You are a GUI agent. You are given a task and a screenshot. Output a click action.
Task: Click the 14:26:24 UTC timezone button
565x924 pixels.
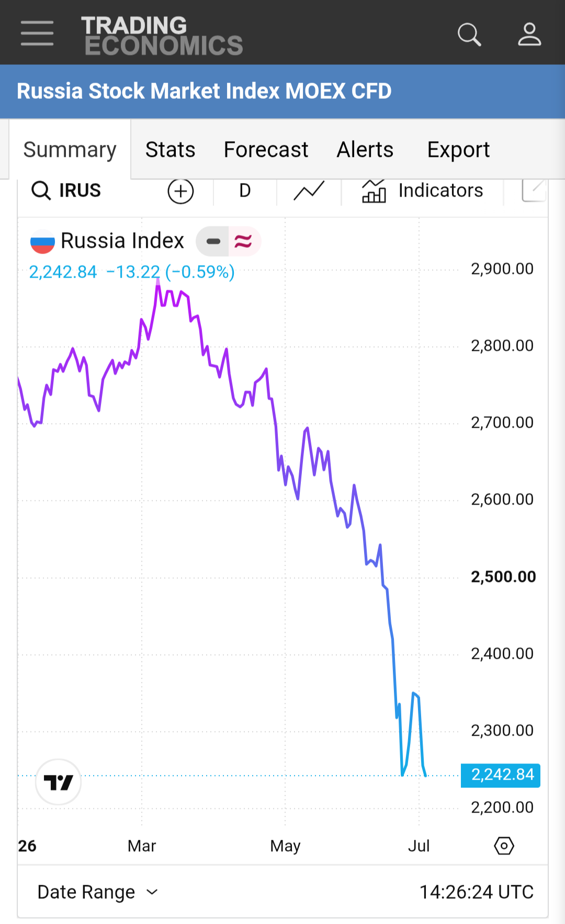pyautogui.click(x=477, y=892)
